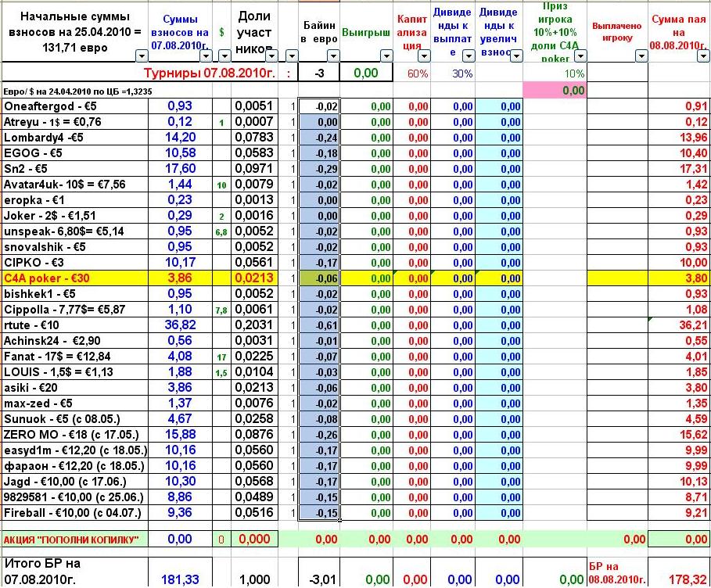
Task: Select Lombardy4's share sum '13,96'
Action: tap(679, 138)
